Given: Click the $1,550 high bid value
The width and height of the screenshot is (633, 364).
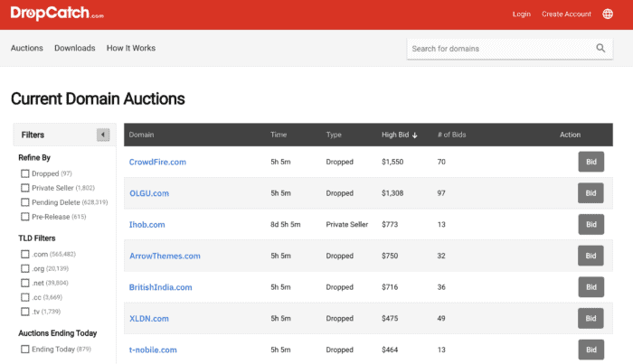Looking at the screenshot, I should pyautogui.click(x=392, y=162).
